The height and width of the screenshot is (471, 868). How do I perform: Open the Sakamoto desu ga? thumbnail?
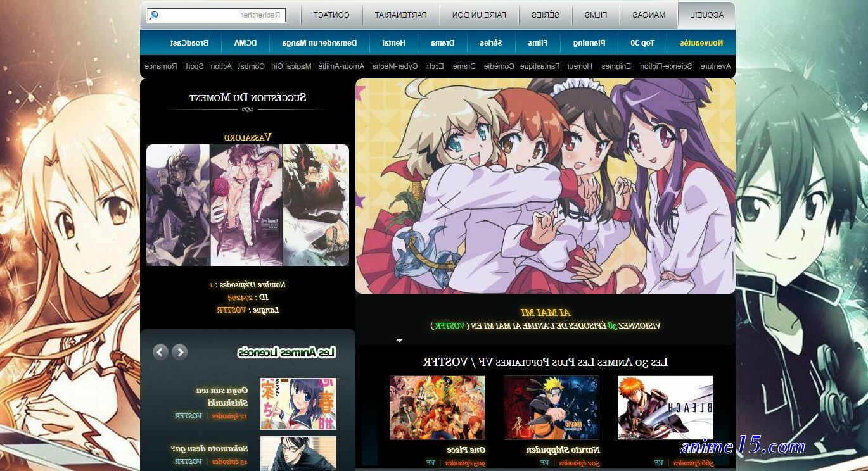click(298, 454)
